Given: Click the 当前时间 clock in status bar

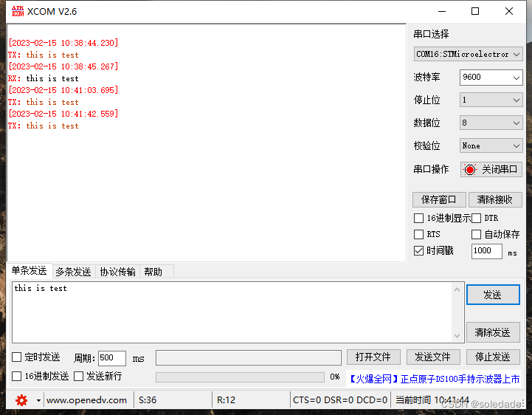Looking at the screenshot, I should click(x=432, y=400).
